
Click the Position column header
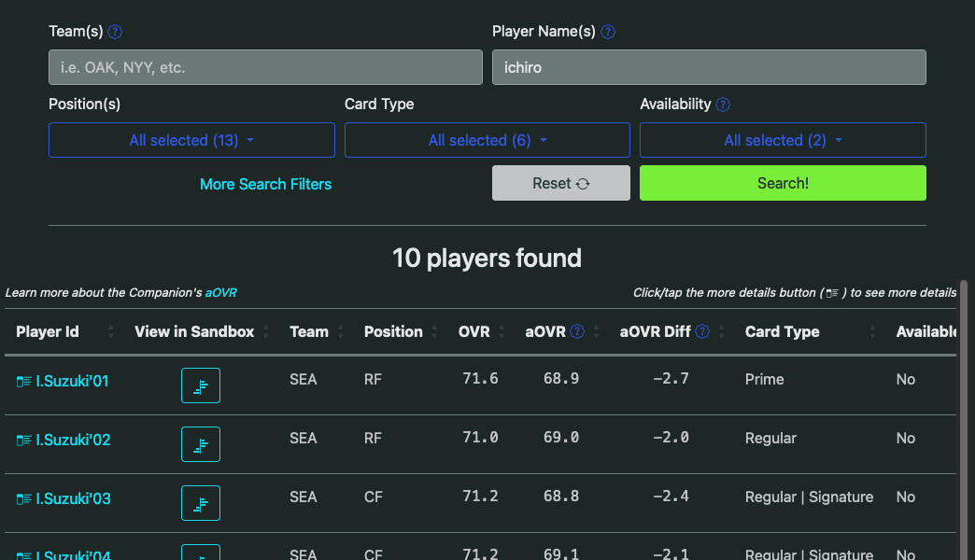(393, 332)
